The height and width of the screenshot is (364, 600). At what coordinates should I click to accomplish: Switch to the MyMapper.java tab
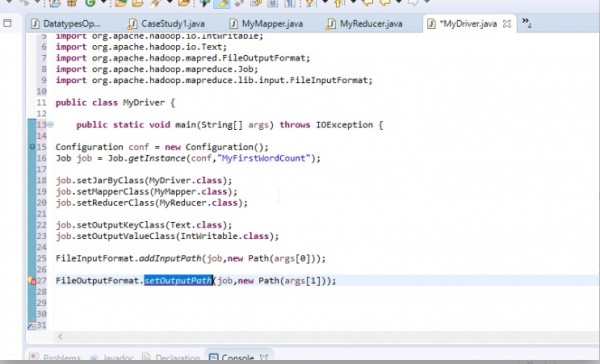pos(266,24)
